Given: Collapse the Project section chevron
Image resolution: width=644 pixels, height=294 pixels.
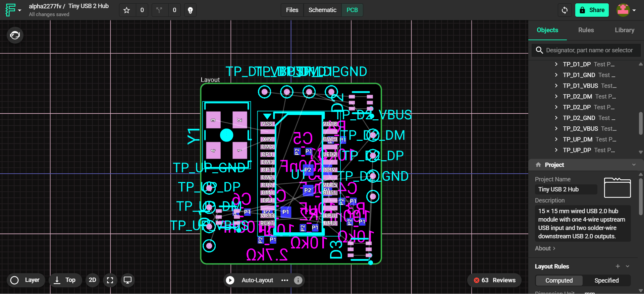Looking at the screenshot, I should tap(634, 165).
